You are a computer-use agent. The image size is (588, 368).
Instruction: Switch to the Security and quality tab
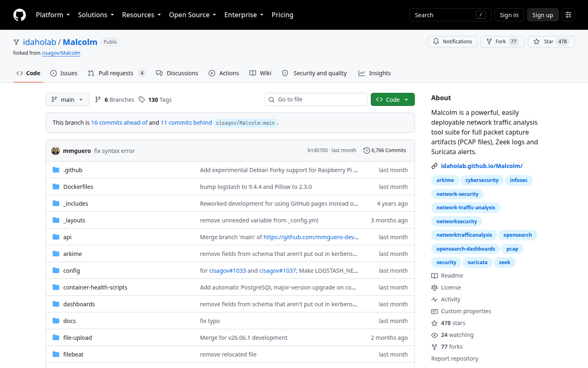[x=314, y=73]
